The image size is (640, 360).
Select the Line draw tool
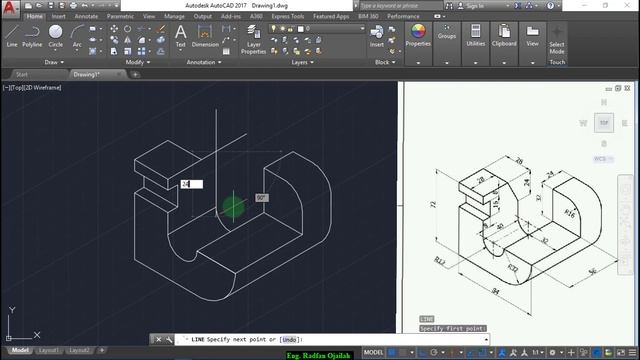[x=12, y=36]
